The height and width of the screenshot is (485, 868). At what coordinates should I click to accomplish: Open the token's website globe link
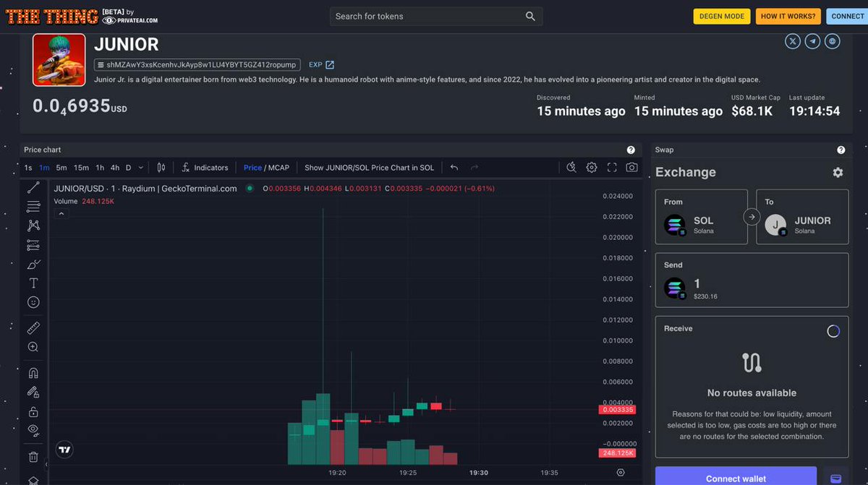point(833,41)
